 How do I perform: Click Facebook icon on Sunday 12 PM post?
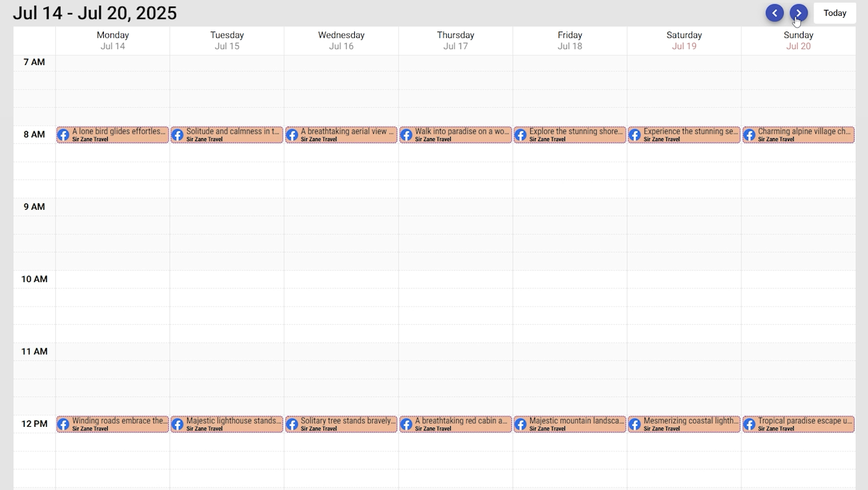[750, 424]
